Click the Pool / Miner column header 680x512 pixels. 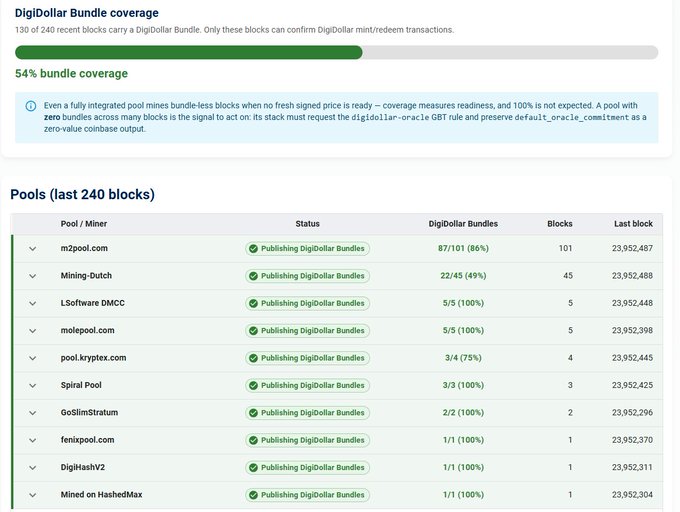point(84,224)
